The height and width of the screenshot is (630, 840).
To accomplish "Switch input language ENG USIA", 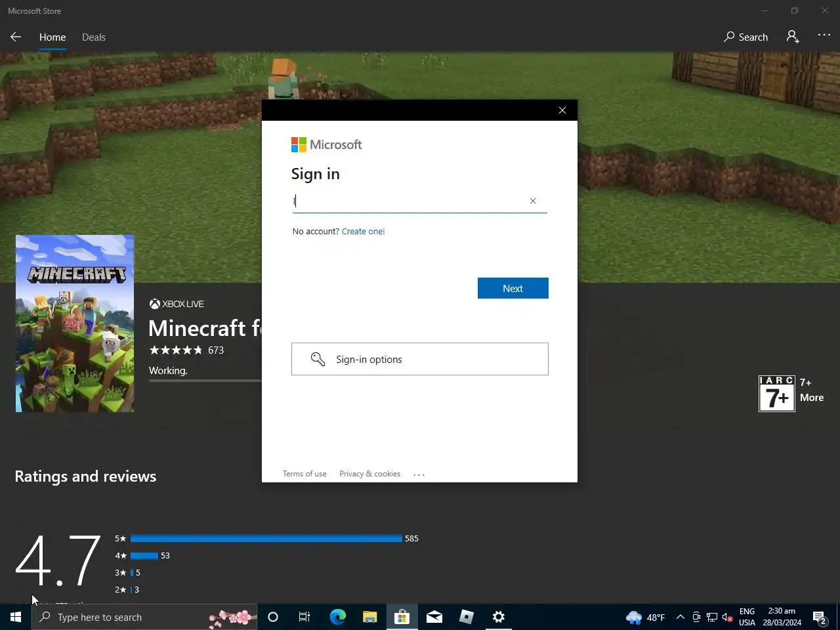I will click(747, 617).
